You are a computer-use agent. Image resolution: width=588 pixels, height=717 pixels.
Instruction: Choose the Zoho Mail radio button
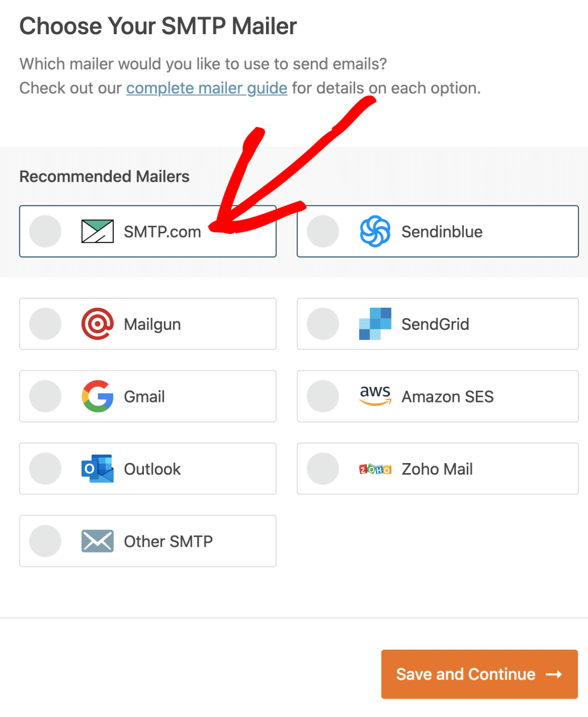coord(323,468)
